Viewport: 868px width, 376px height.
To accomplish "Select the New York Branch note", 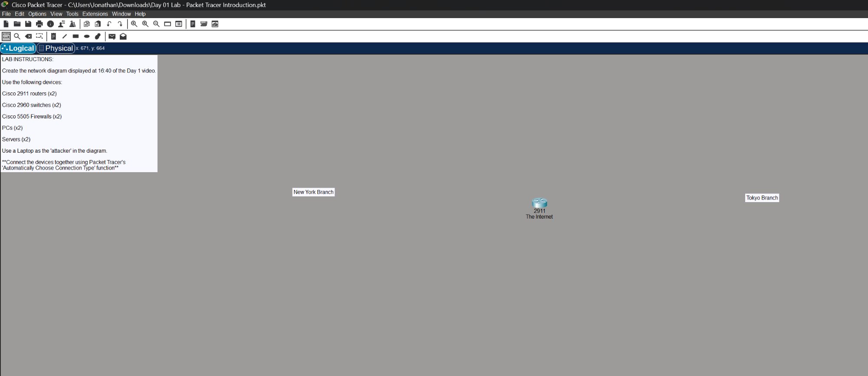I will [313, 192].
